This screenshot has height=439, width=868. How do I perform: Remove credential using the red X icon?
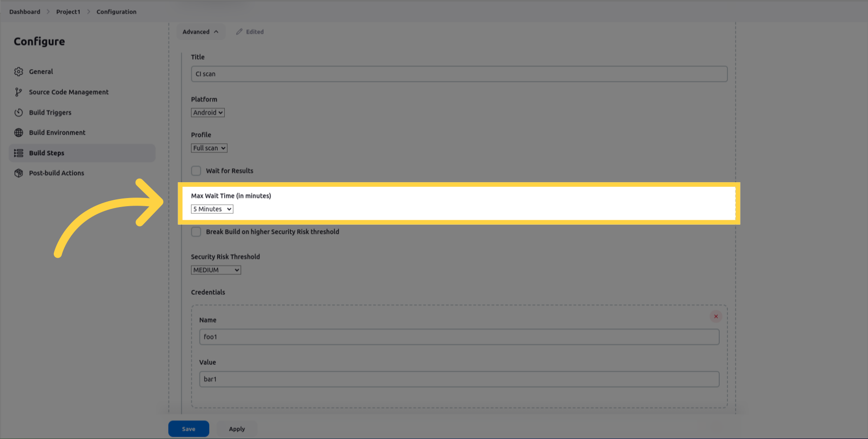click(716, 316)
